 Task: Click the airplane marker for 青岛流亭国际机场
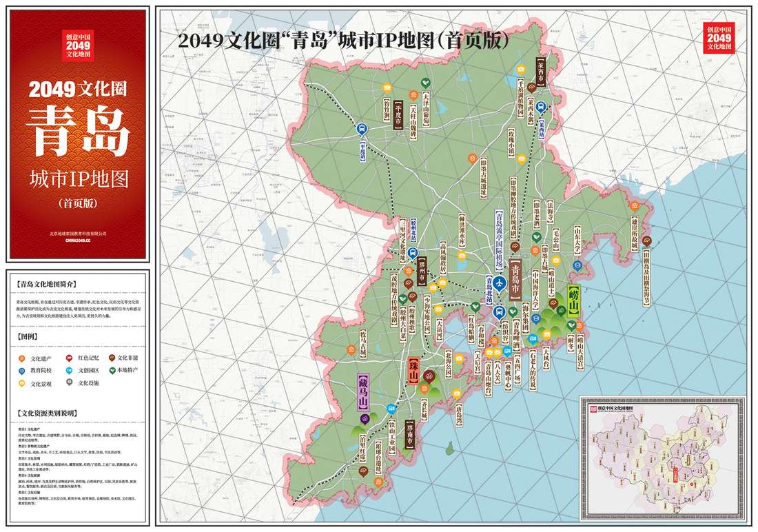pos(500,283)
